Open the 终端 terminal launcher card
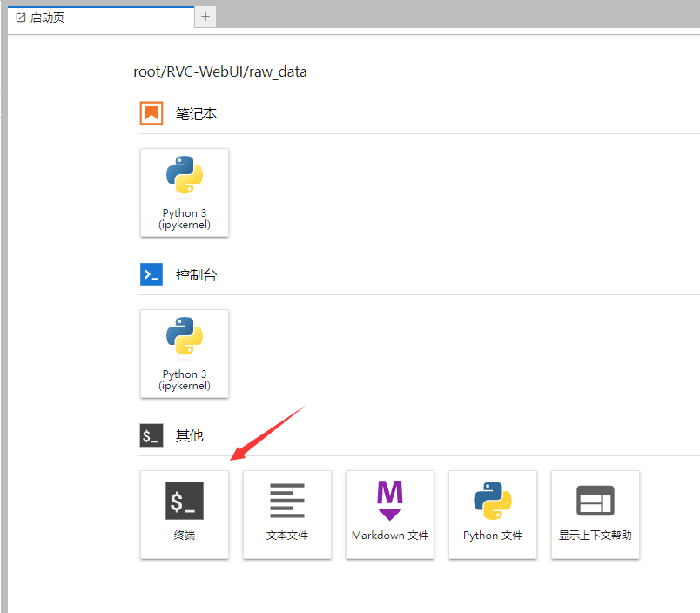Screen dimensions: 700x613 click(x=185, y=515)
